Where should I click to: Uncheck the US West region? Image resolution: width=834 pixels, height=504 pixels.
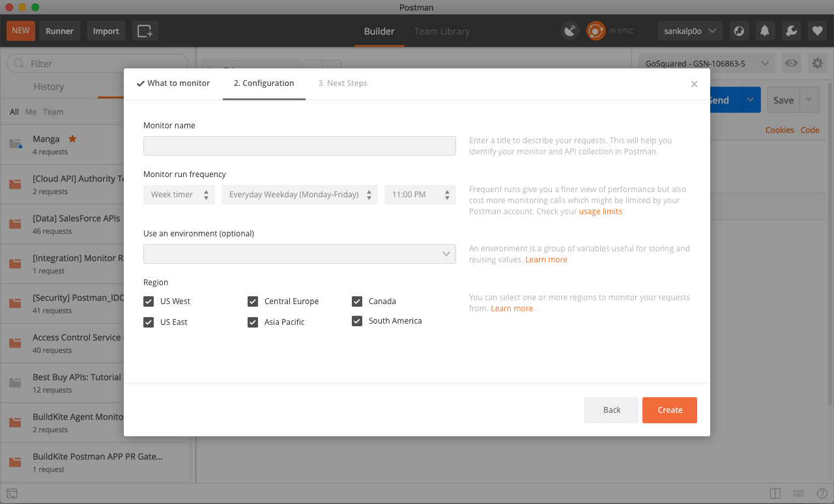(x=149, y=301)
